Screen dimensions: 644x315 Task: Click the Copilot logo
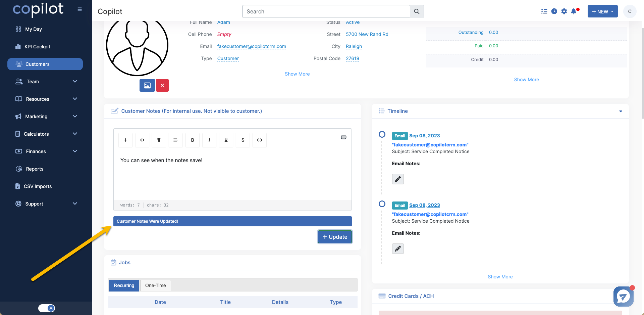tap(38, 9)
